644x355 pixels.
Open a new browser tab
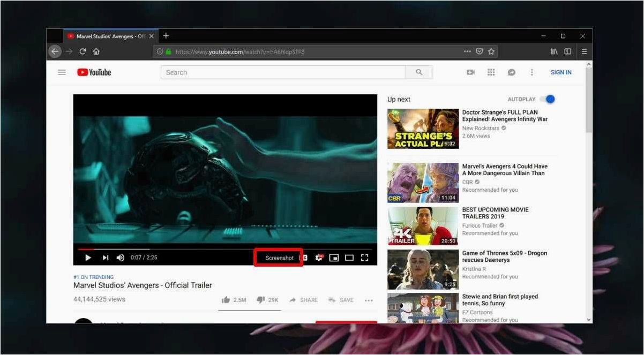coord(166,36)
